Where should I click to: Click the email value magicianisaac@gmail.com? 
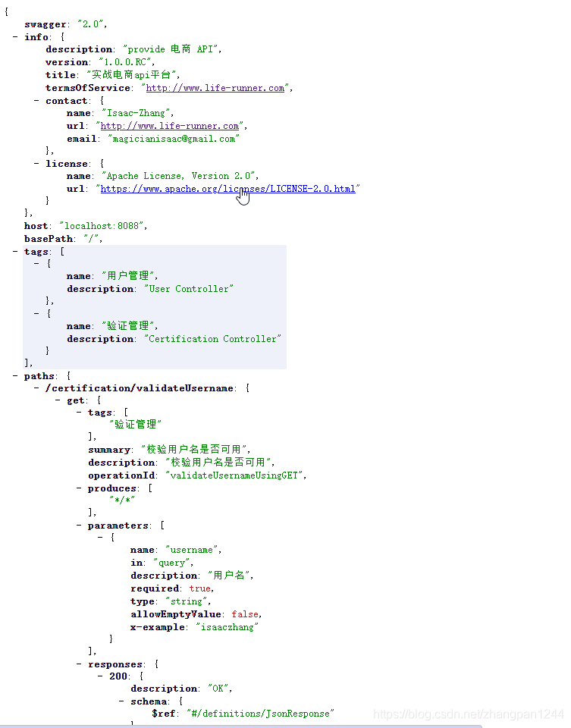coord(174,138)
